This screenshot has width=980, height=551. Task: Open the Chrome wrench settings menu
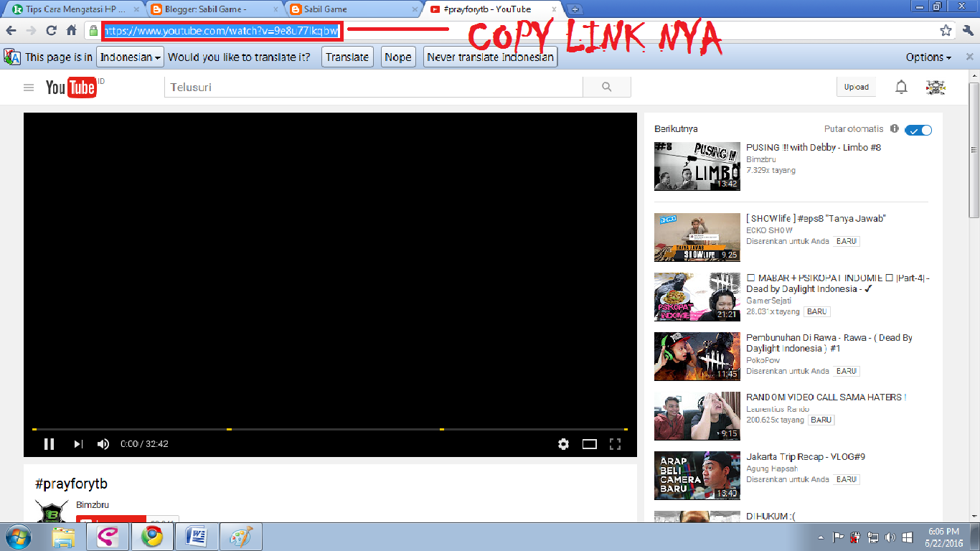(968, 31)
